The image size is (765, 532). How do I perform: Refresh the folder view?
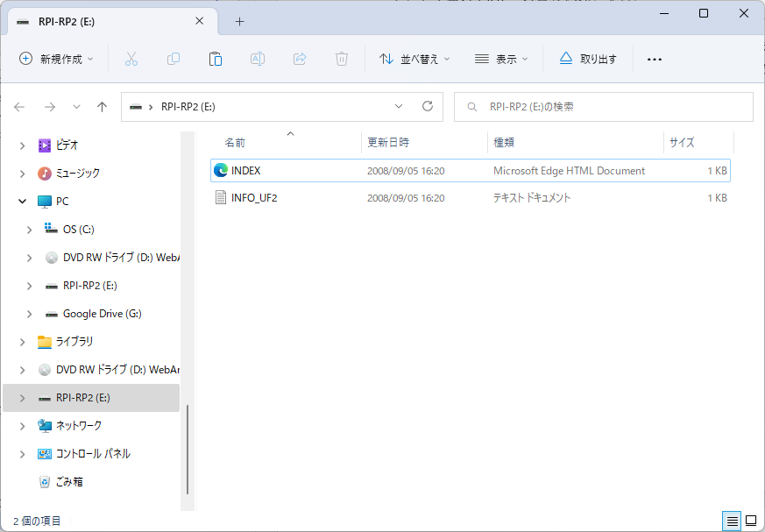click(428, 106)
